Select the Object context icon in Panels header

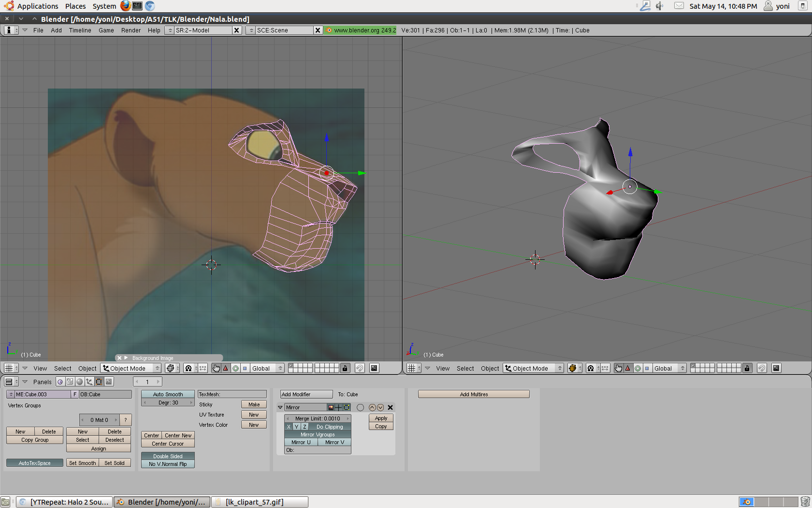tap(89, 382)
